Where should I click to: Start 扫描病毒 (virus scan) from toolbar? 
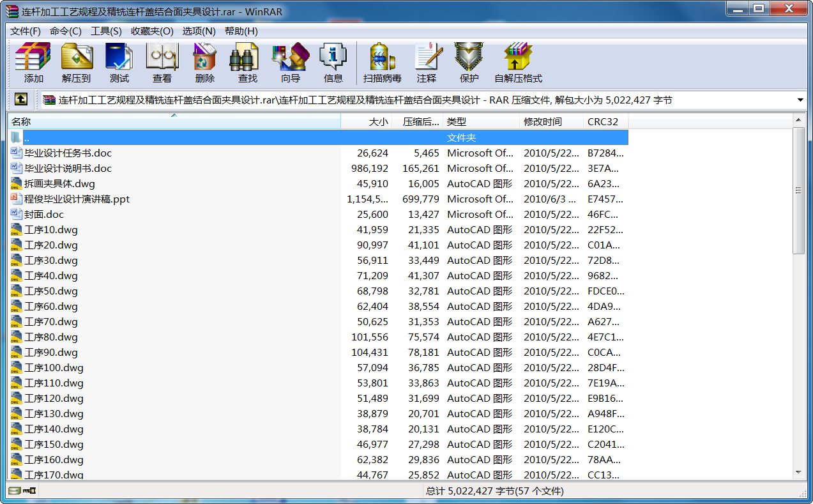click(382, 62)
